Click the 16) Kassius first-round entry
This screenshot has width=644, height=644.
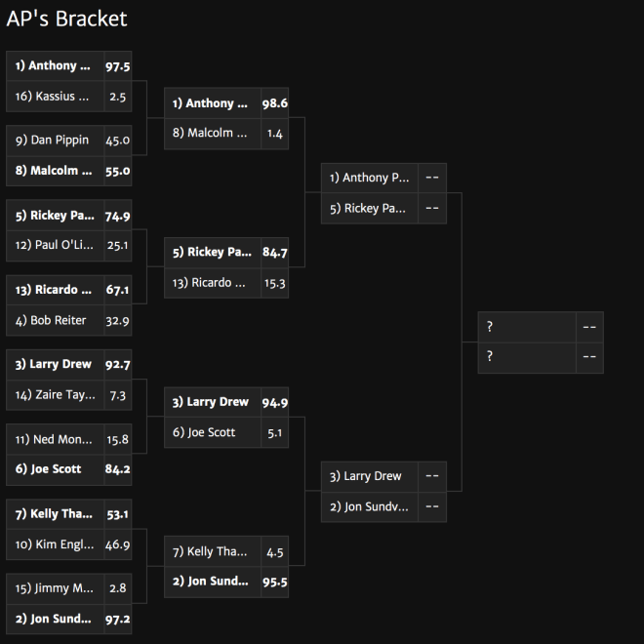pyautogui.click(x=69, y=97)
